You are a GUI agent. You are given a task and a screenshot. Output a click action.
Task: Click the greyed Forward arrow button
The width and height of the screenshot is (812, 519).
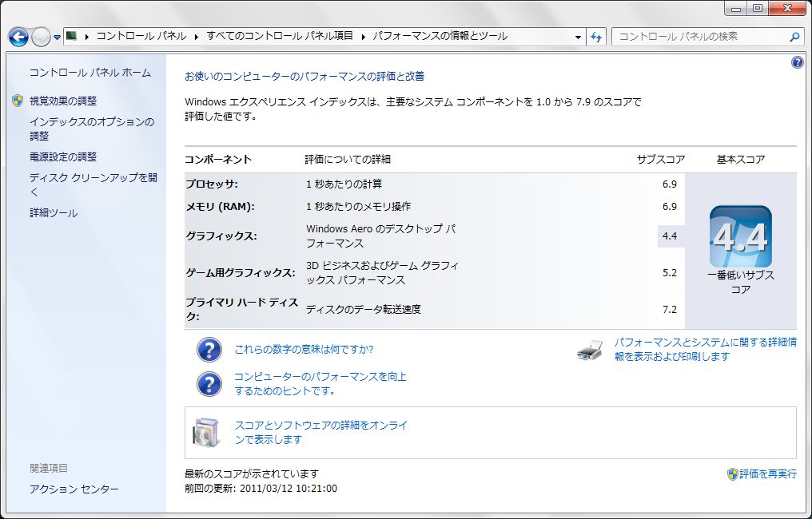click(41, 37)
